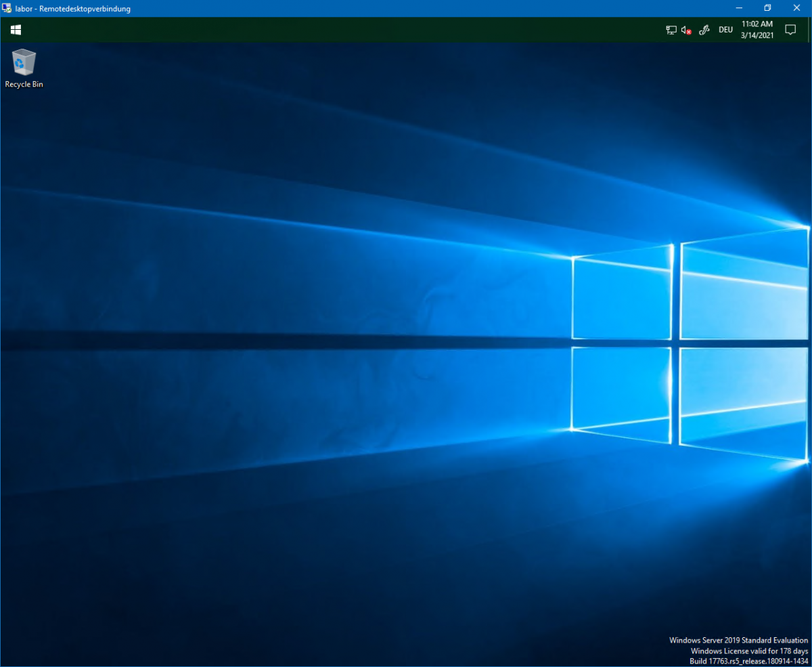Click the 'Build 17763.rs5_release' watermark line
The image size is (812, 667).
(x=748, y=661)
